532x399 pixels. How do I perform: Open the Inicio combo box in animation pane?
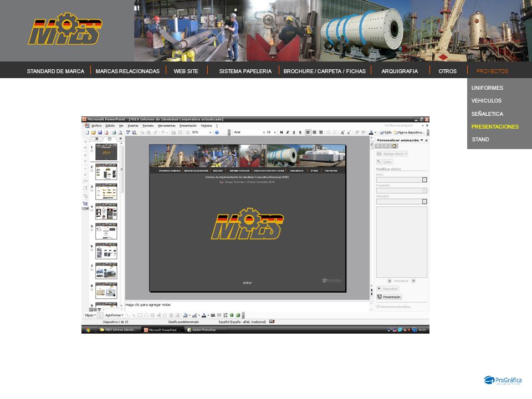click(401, 180)
